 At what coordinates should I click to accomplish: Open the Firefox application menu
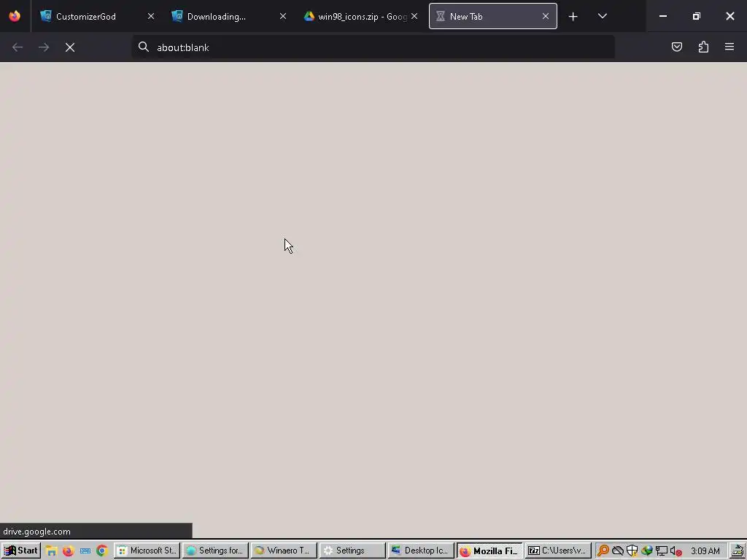[x=729, y=47]
